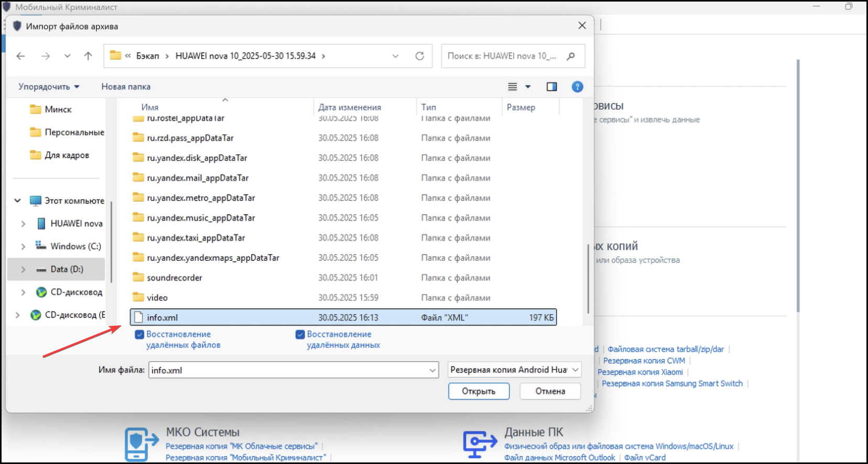Select 'Data (D:)' drive in tree
868x464 pixels.
pyautogui.click(x=56, y=269)
